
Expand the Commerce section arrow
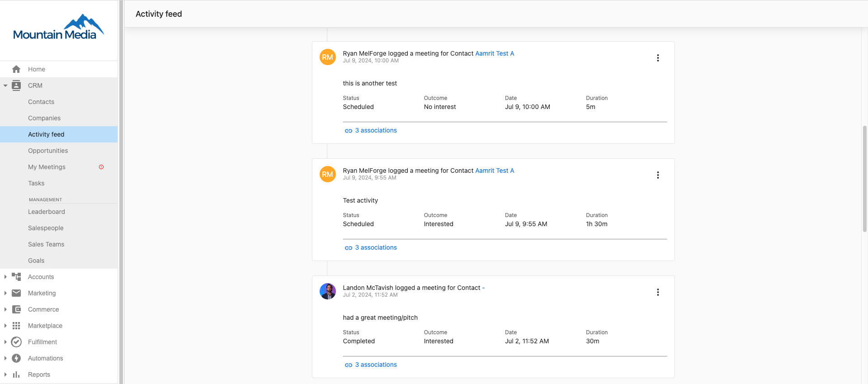(5, 309)
